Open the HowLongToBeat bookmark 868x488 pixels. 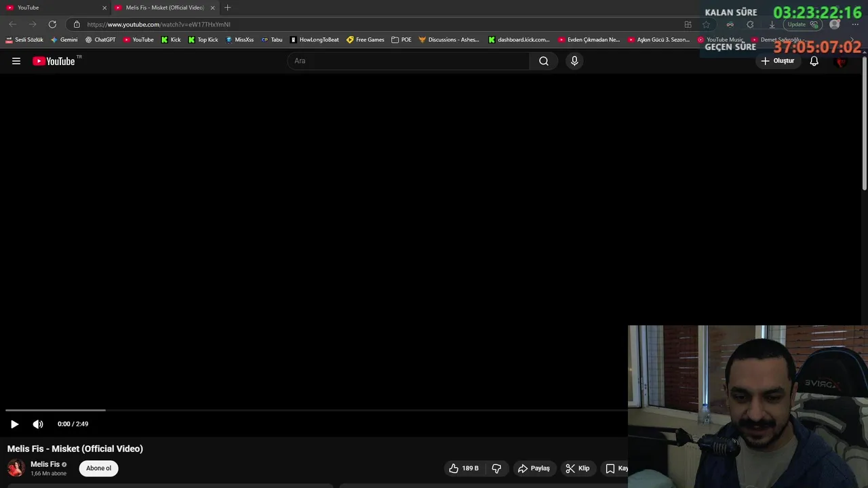click(x=314, y=39)
